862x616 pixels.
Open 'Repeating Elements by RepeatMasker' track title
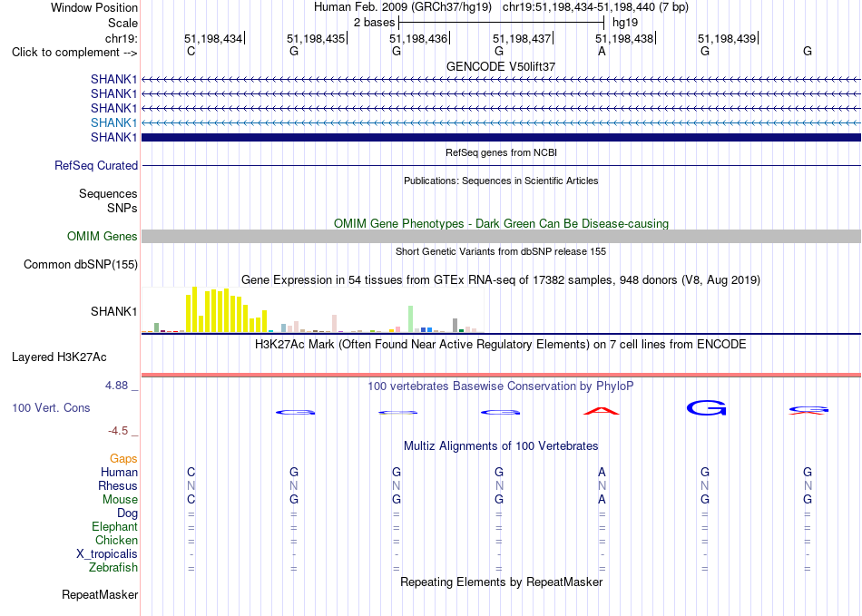(x=501, y=582)
